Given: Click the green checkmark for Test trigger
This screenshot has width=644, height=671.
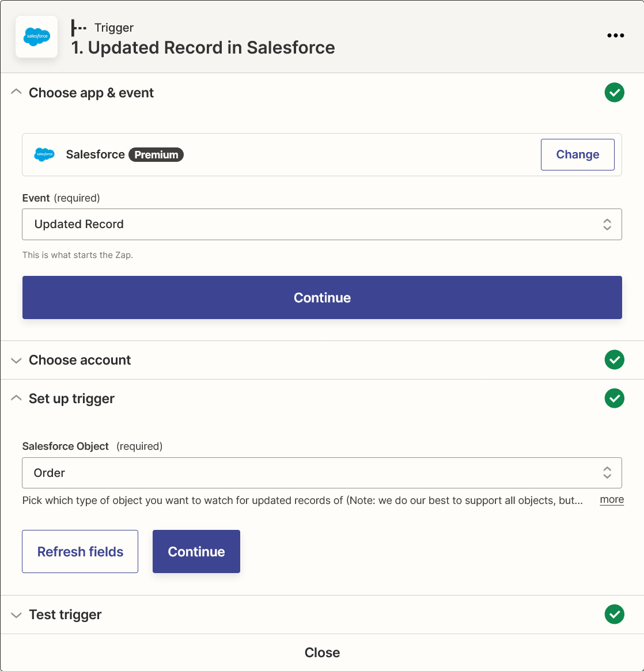Looking at the screenshot, I should (x=615, y=615).
